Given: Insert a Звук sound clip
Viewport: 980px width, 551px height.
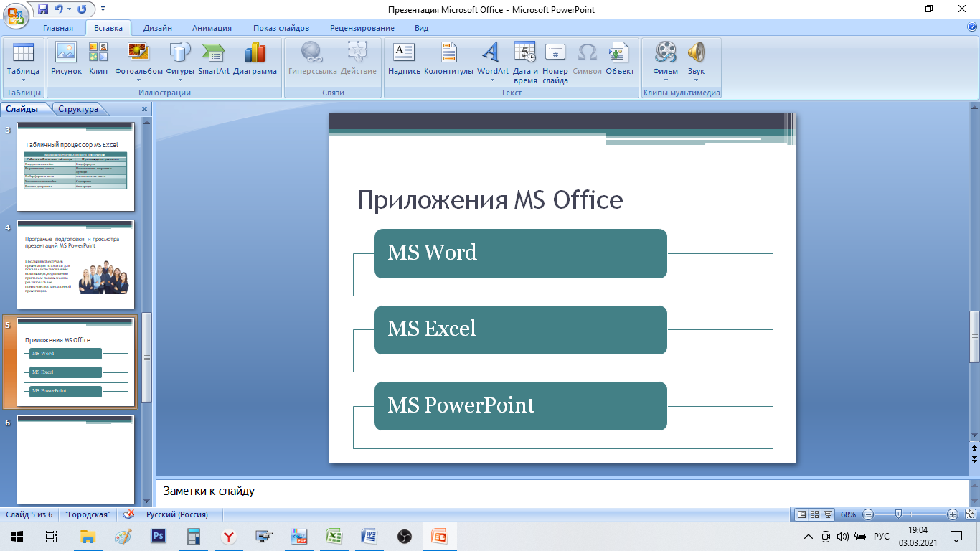Looking at the screenshot, I should [x=696, y=59].
